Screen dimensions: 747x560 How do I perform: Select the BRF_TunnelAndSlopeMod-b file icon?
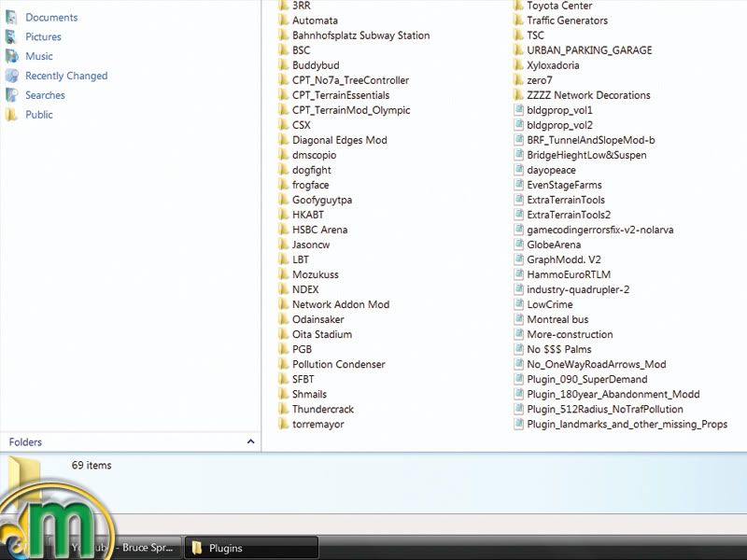pos(519,140)
